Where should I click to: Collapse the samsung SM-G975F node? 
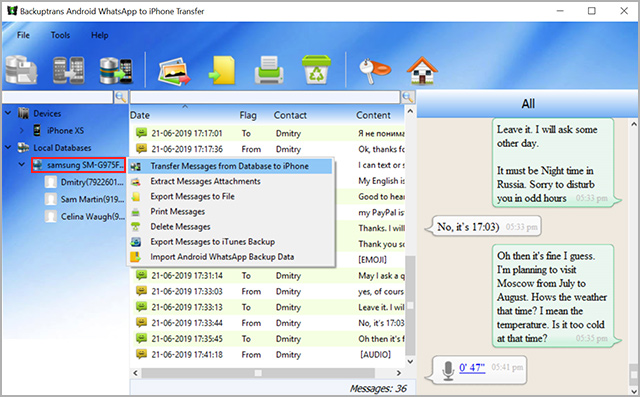click(22, 164)
